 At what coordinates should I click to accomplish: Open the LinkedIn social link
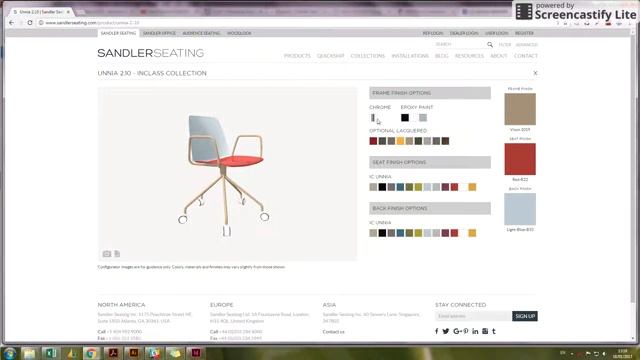(x=475, y=331)
